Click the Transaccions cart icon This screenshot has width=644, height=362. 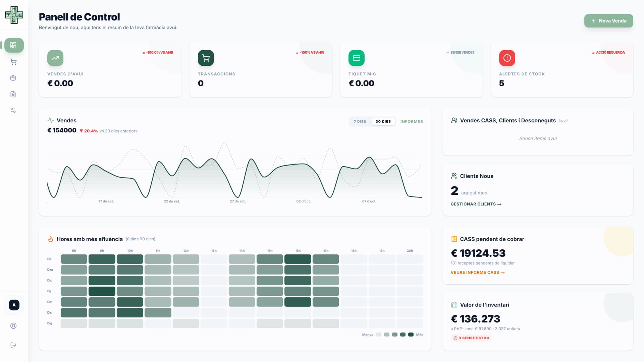[206, 58]
